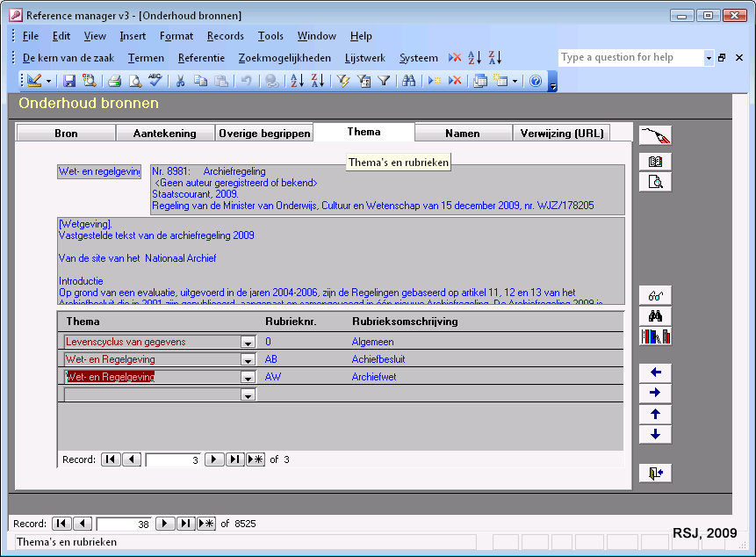The image size is (756, 557).
Task: Jump to first Thema subform record
Action: tap(111, 459)
